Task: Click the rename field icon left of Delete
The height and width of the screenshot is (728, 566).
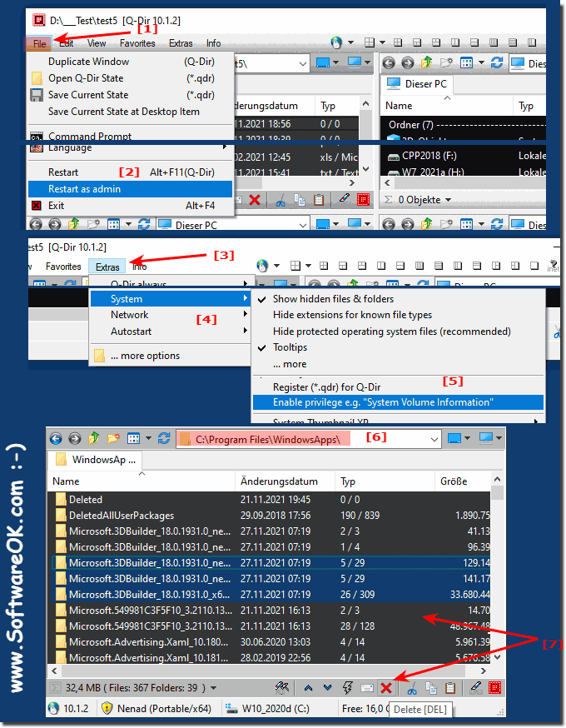Action: pyautogui.click(x=367, y=688)
